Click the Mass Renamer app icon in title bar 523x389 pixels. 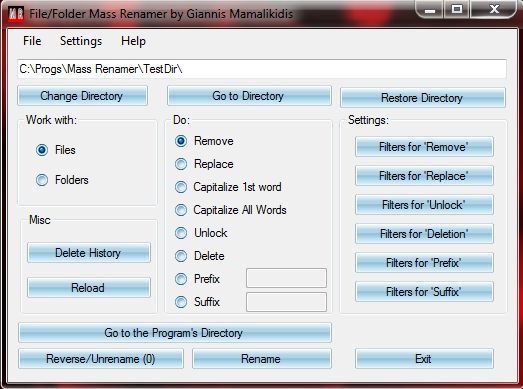click(16, 15)
